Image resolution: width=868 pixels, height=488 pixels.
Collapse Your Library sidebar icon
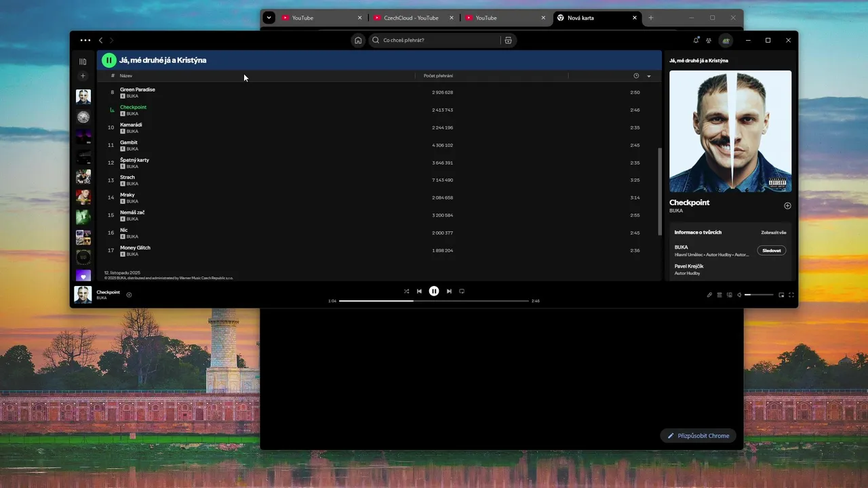[83, 62]
